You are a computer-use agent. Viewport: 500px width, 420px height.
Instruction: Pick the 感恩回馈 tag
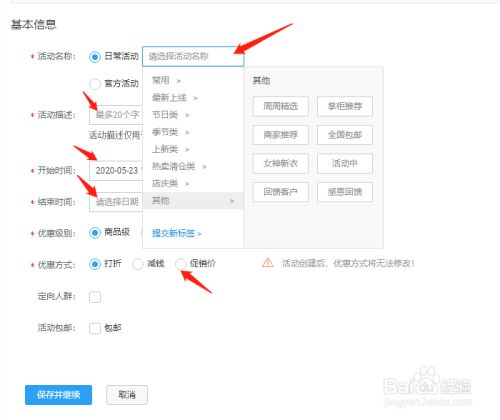[x=345, y=192]
